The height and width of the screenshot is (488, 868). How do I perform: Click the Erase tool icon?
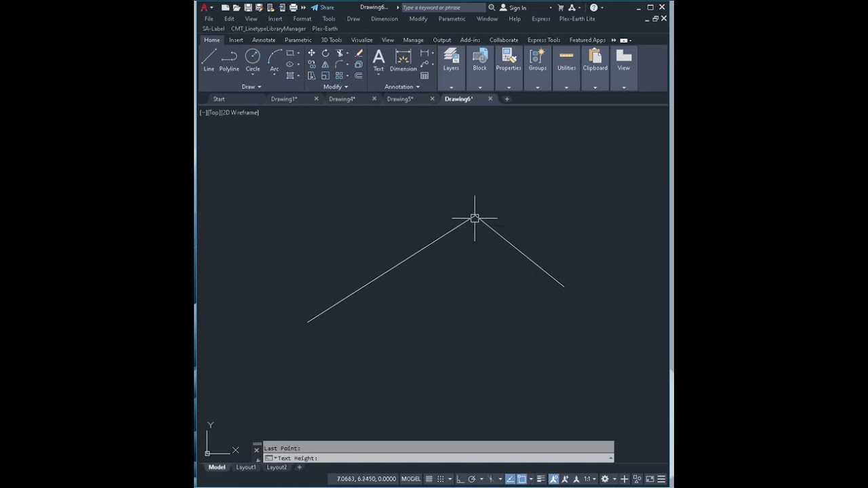(x=359, y=53)
